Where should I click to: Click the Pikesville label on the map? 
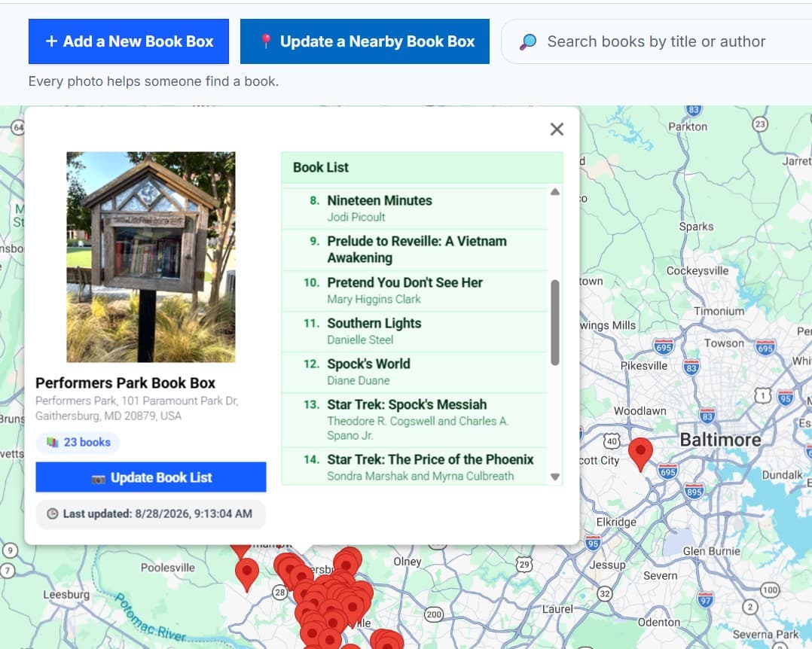(644, 366)
